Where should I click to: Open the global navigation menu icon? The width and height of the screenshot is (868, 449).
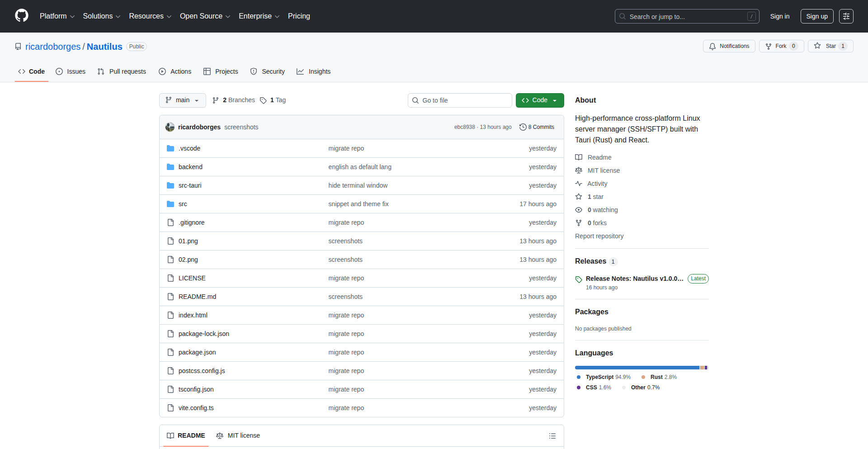point(846,16)
